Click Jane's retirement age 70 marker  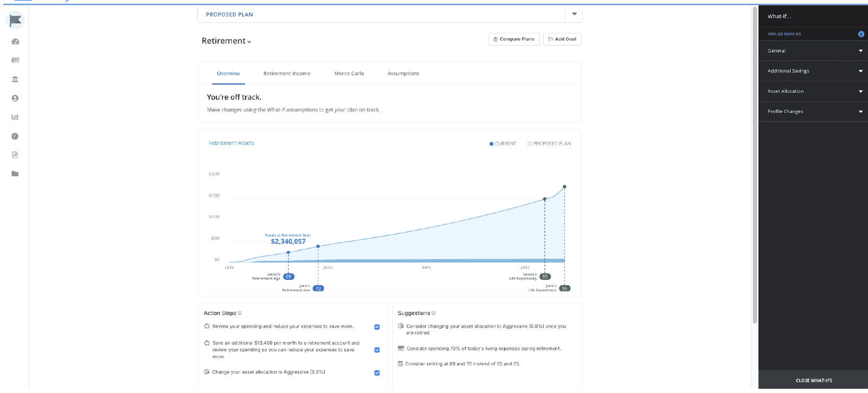click(x=318, y=288)
